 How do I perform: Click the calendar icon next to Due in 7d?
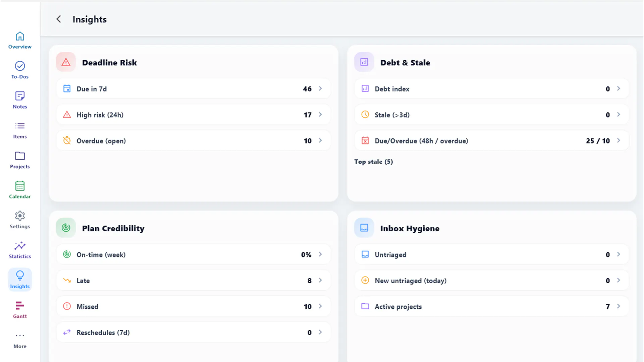67,88
